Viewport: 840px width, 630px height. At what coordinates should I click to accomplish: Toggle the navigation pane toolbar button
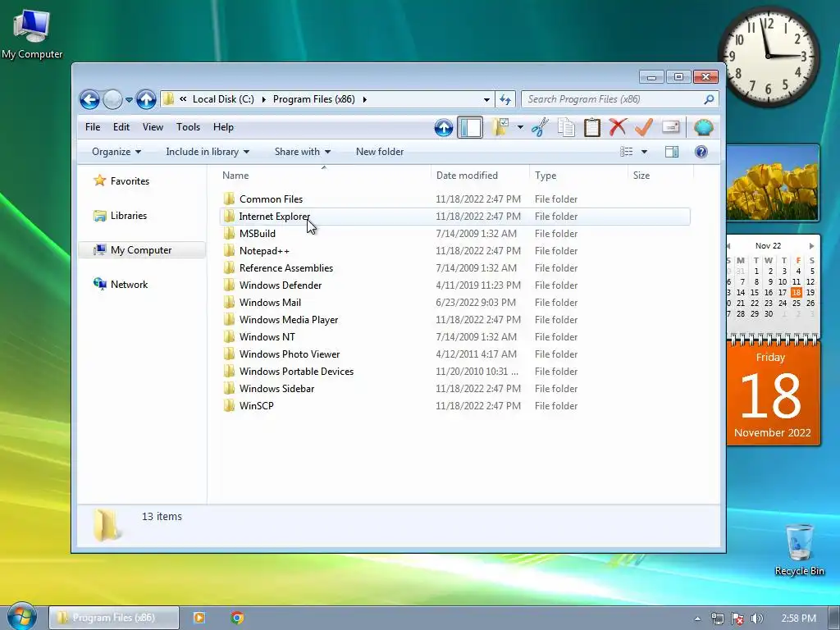click(470, 127)
